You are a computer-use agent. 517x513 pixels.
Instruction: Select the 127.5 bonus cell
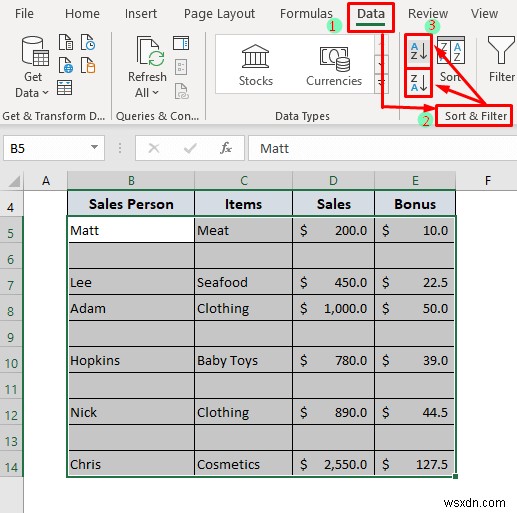[415, 464]
